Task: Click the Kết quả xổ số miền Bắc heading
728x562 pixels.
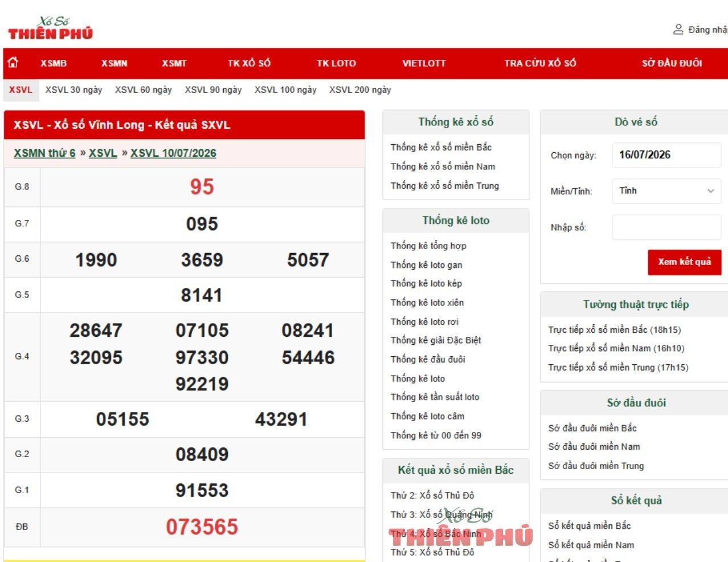Action: tap(456, 470)
